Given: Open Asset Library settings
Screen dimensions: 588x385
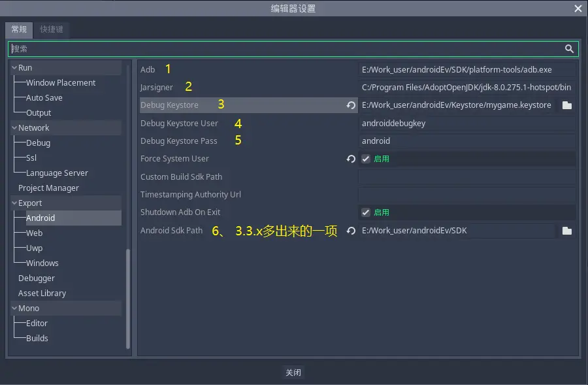Looking at the screenshot, I should pyautogui.click(x=42, y=293).
